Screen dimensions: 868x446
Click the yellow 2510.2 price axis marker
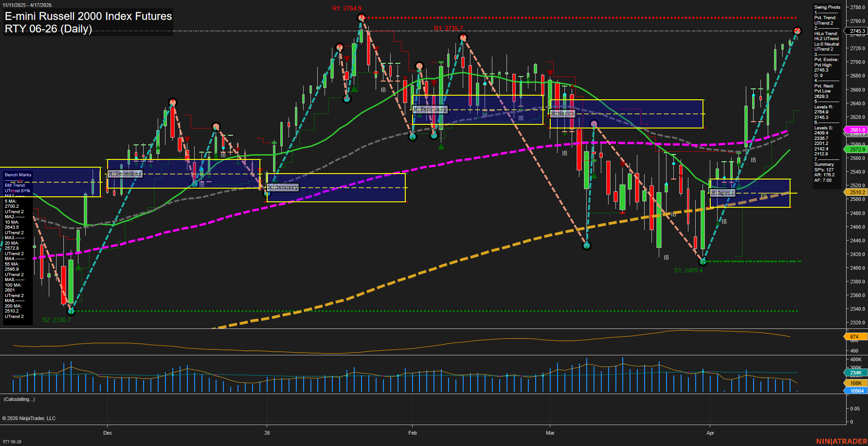857,192
